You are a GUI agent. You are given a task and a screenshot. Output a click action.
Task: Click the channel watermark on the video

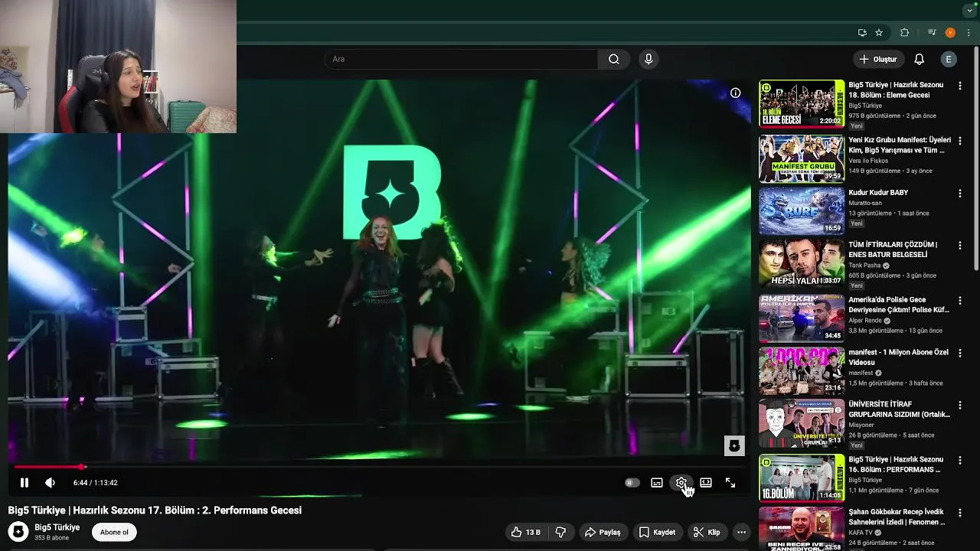click(734, 445)
